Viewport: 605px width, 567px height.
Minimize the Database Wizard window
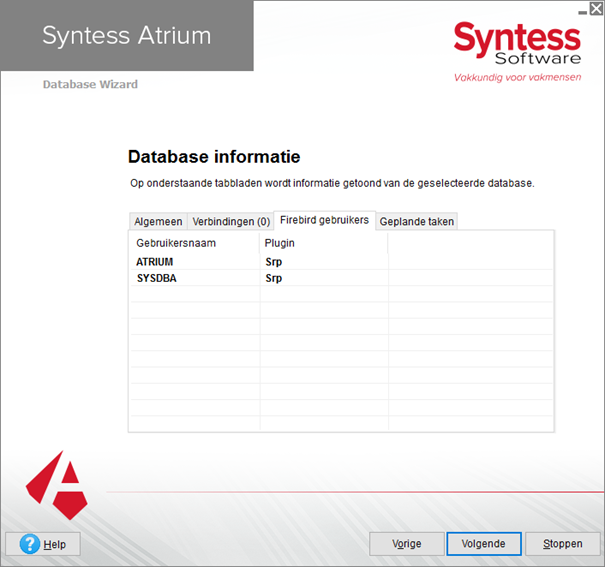[583, 12]
